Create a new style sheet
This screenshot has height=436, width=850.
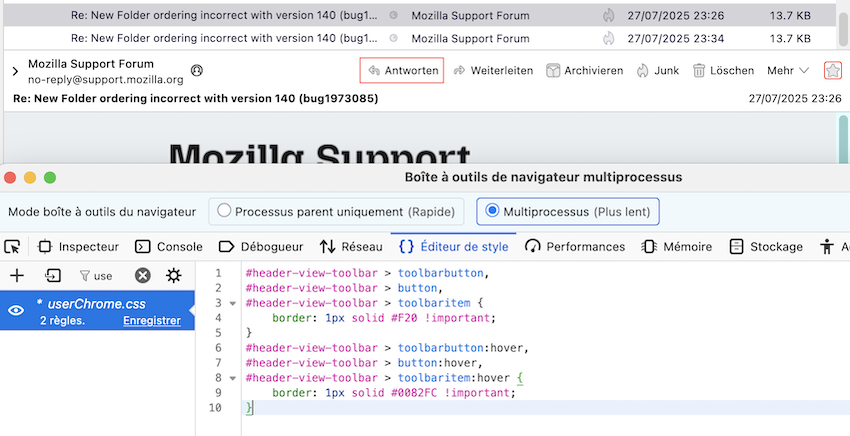(17, 275)
